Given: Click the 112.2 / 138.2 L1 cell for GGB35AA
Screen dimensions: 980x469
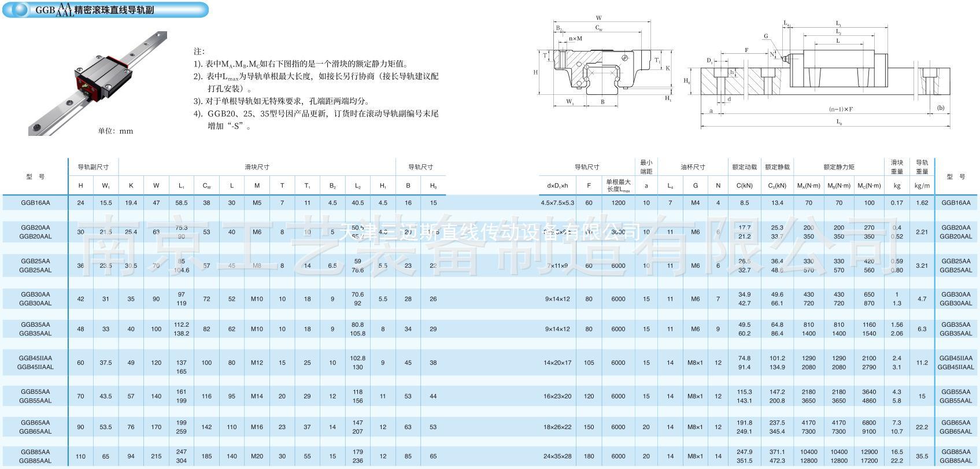Looking at the screenshot, I should click(182, 329).
